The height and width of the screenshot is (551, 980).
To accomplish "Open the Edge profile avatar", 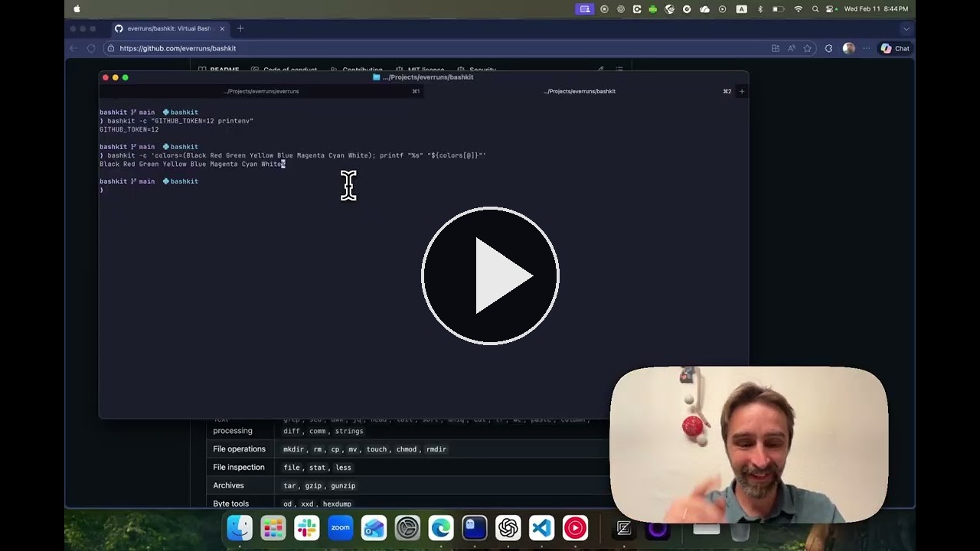I will [848, 48].
